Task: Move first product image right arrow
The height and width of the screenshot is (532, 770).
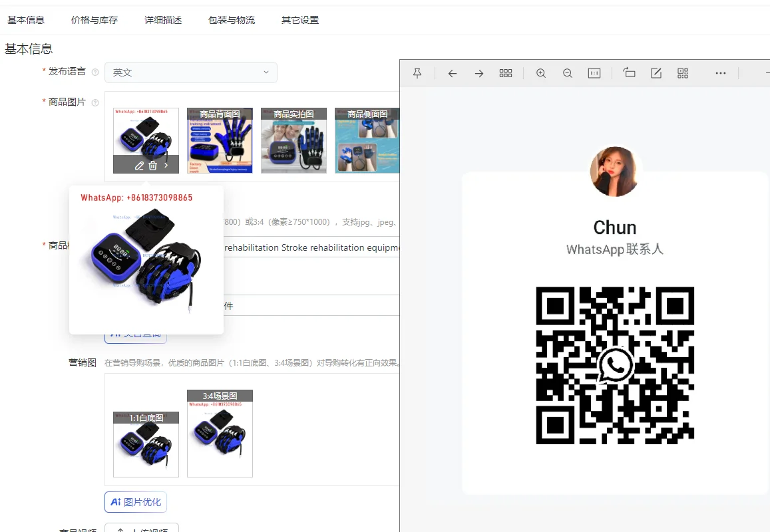Action: pos(166,166)
